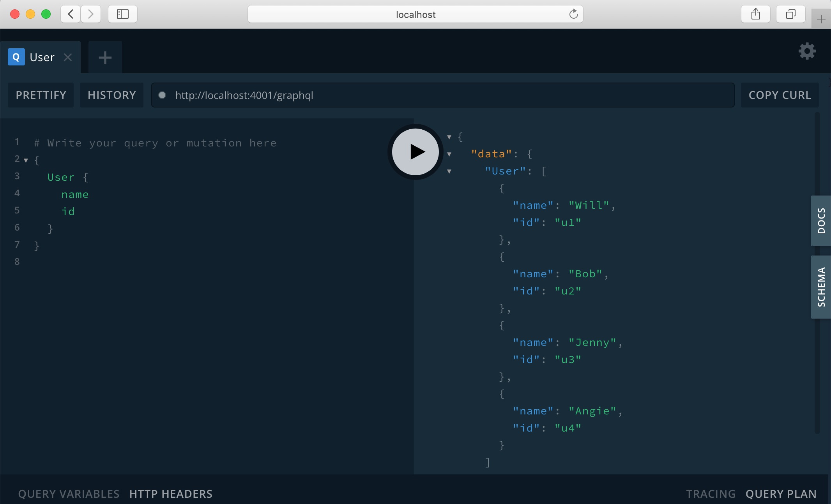Open the Safari share icon

coord(755,14)
